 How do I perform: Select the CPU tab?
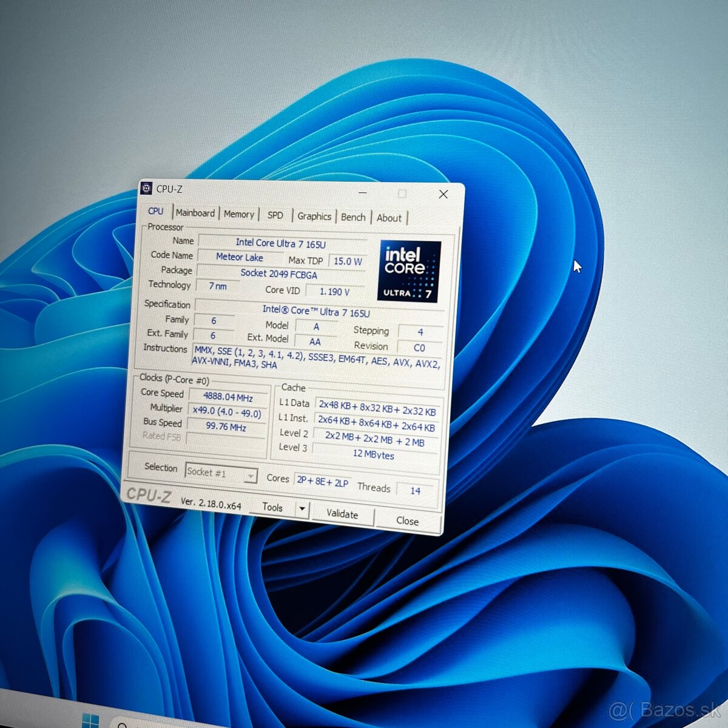click(155, 211)
